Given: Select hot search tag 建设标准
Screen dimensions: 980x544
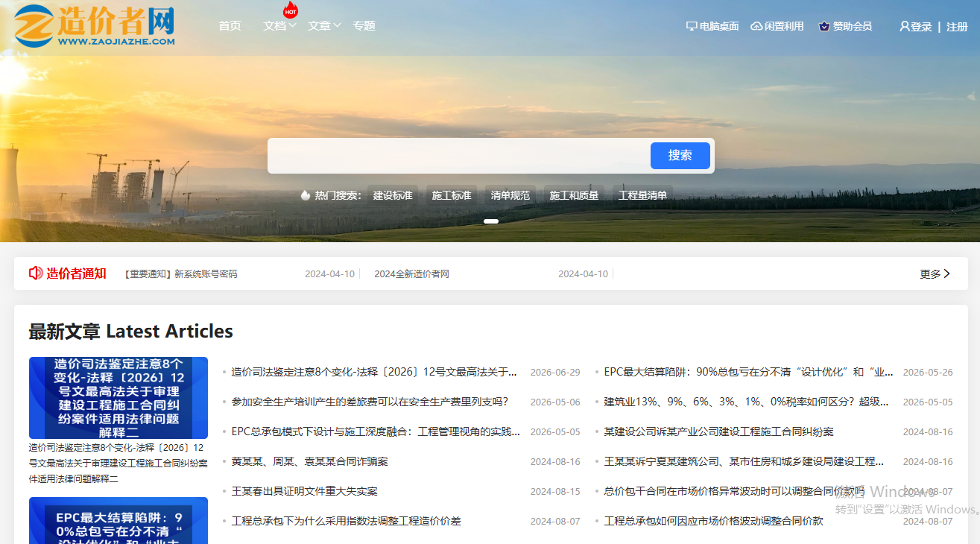Looking at the screenshot, I should coord(393,195).
